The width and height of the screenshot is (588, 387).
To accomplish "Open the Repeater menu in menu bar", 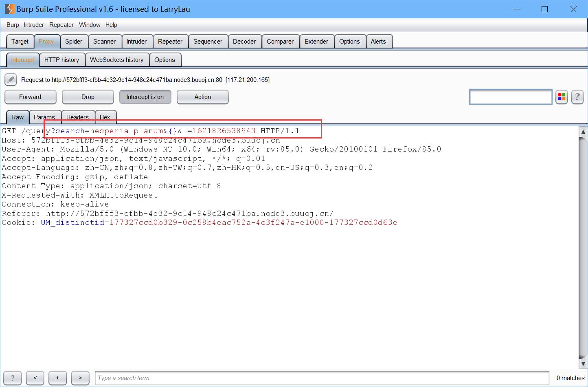I will coord(61,25).
